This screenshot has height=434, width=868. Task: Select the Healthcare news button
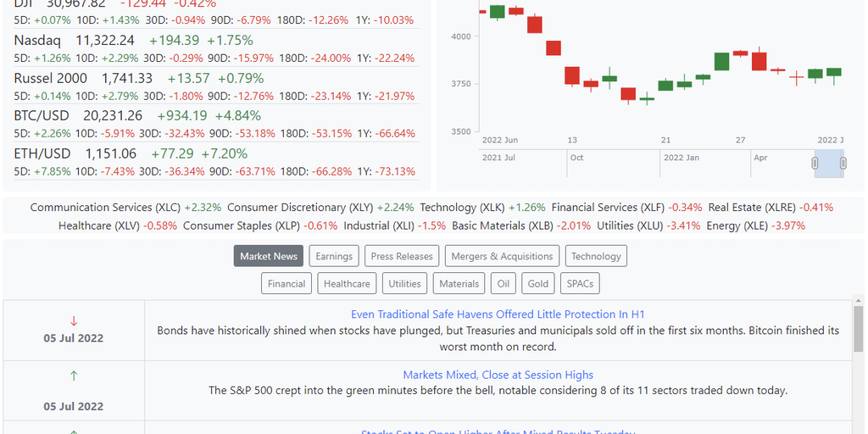pyautogui.click(x=347, y=283)
